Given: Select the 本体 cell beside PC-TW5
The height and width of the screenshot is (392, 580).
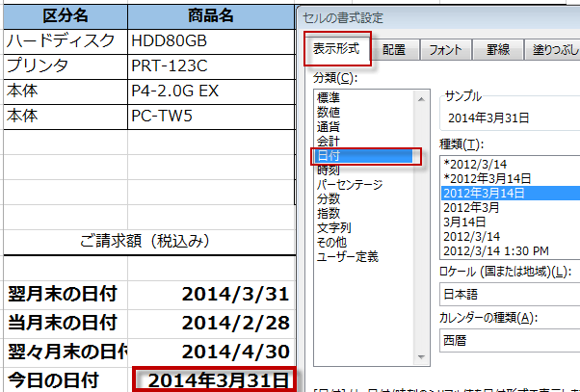Looking at the screenshot, I should tap(66, 117).
